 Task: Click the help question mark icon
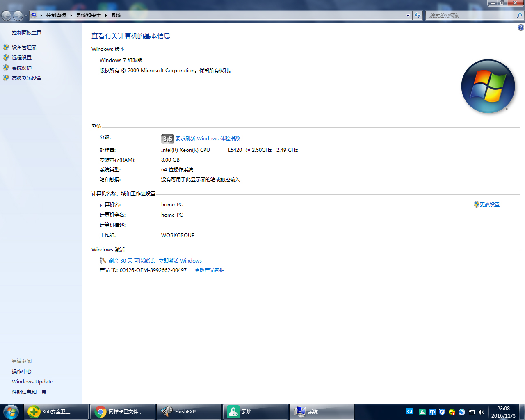(520, 27)
